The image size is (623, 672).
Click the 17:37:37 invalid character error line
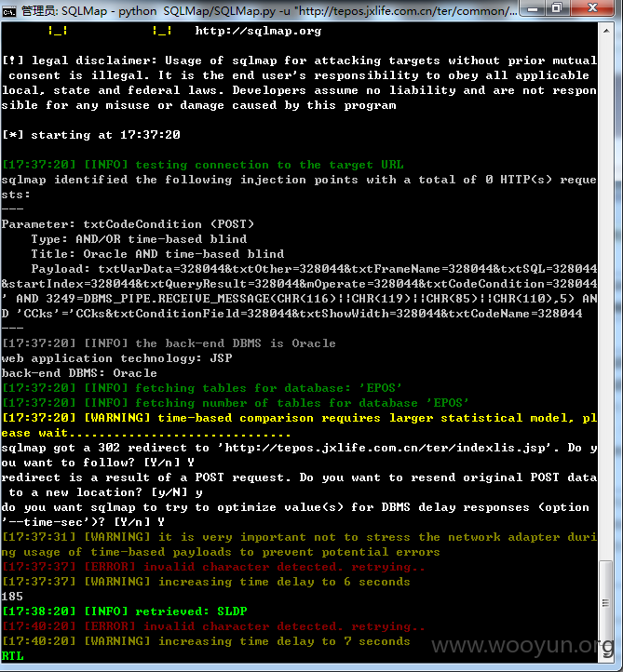click(x=213, y=567)
